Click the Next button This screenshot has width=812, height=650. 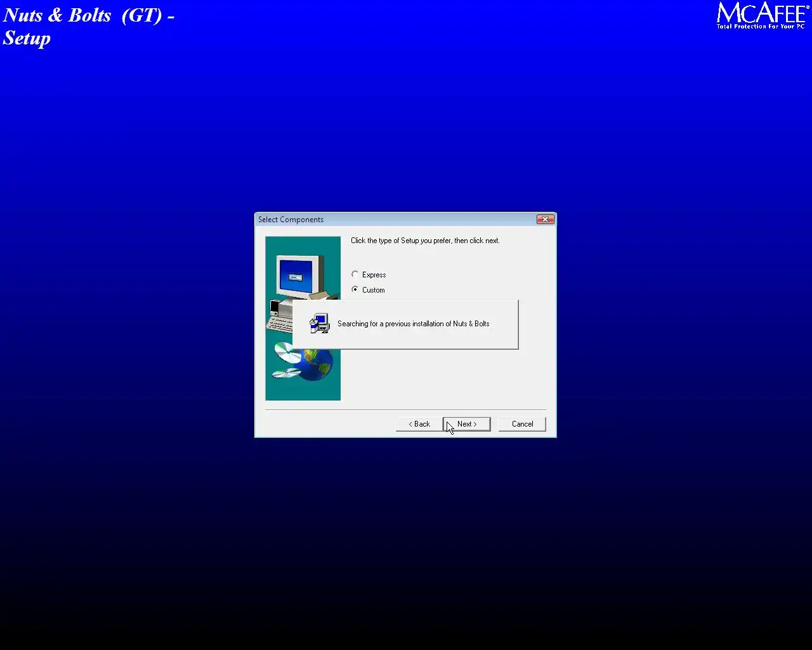[x=467, y=424]
